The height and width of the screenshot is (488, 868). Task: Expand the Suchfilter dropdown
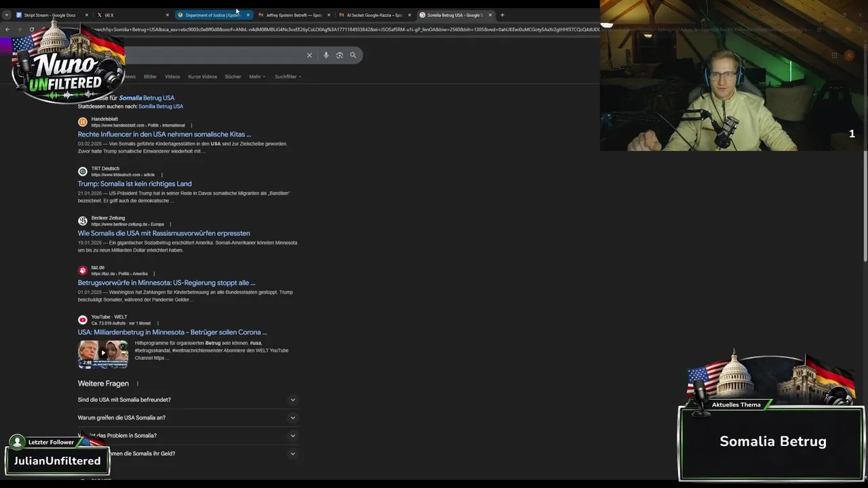pos(288,77)
